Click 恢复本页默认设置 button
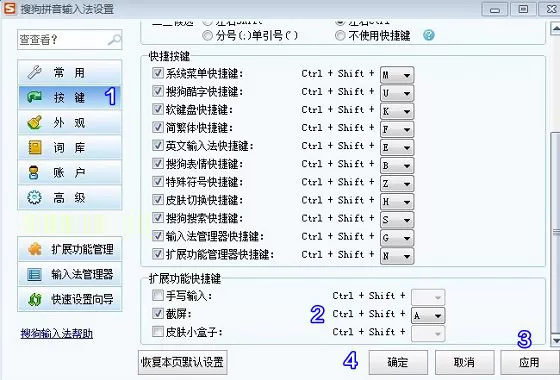 (x=182, y=362)
